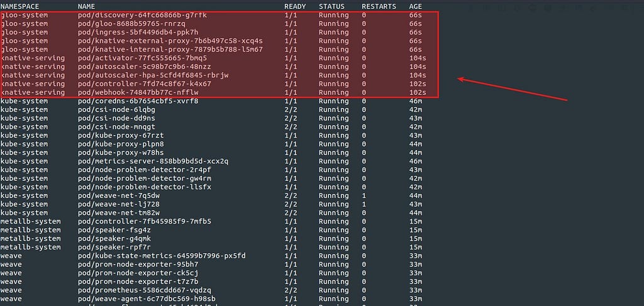This screenshot has height=306, width=644.
Task: Click metallb-system namespace of speaker-fsg4z row
Action: point(30,231)
